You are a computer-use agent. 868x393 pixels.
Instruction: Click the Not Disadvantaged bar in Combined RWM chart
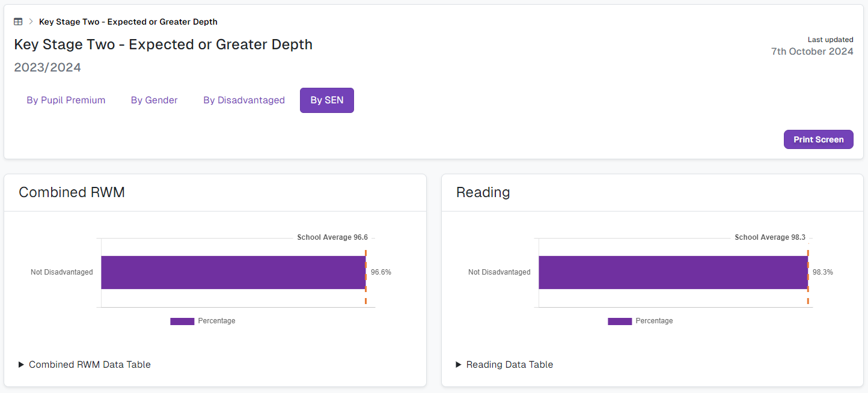pyautogui.click(x=233, y=272)
